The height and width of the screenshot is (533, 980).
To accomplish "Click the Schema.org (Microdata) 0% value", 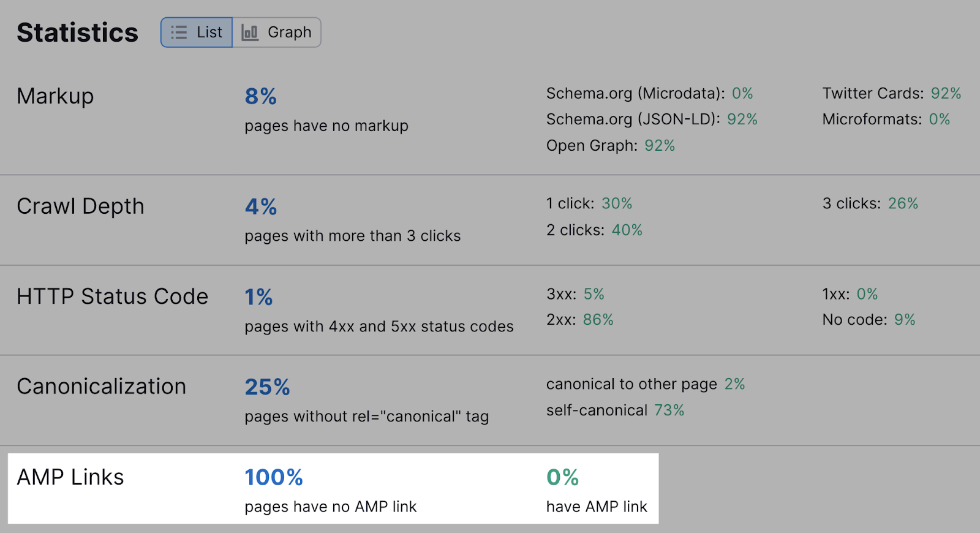I will click(742, 93).
